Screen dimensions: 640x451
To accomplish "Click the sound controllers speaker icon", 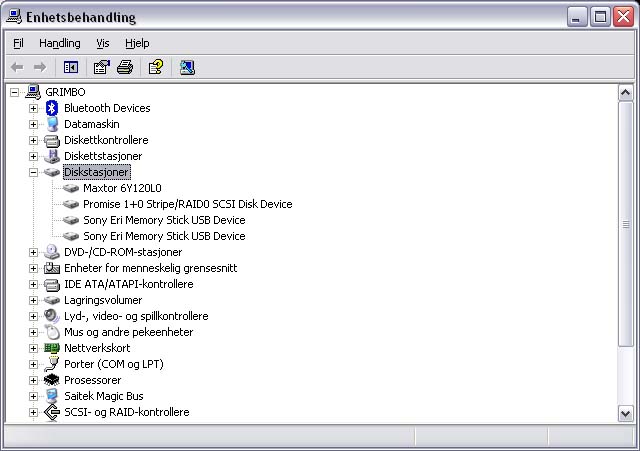I will pos(52,316).
